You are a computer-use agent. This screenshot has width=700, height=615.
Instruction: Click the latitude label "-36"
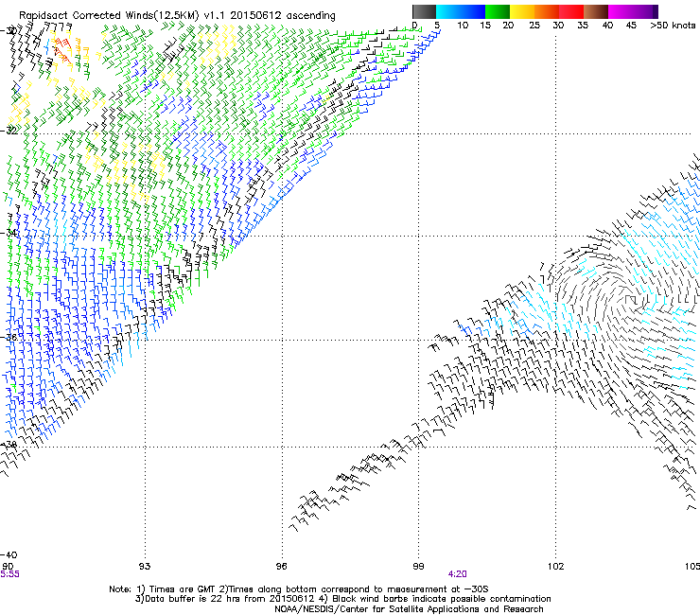tap(9, 337)
